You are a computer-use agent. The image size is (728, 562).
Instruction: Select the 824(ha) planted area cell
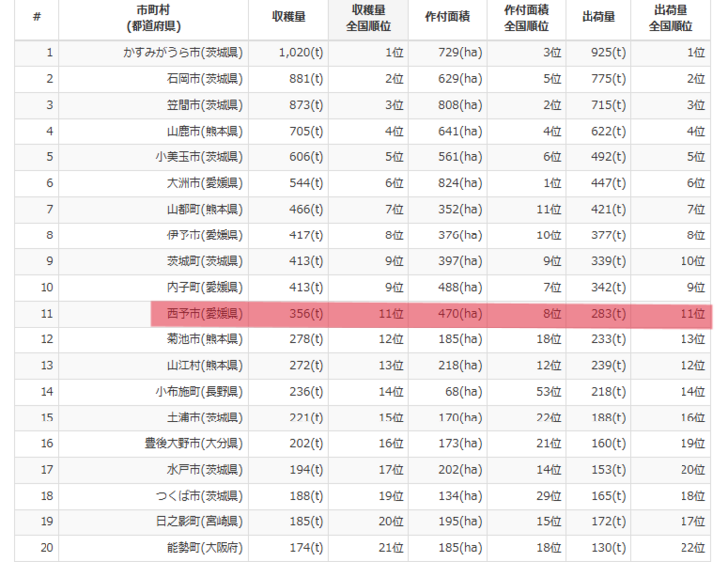[x=460, y=183]
